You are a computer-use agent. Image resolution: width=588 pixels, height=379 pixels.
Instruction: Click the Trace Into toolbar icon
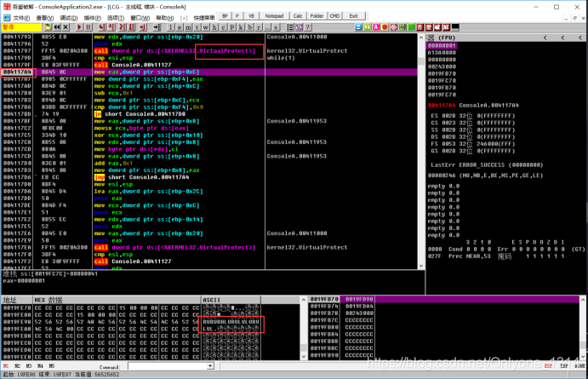click(x=123, y=27)
